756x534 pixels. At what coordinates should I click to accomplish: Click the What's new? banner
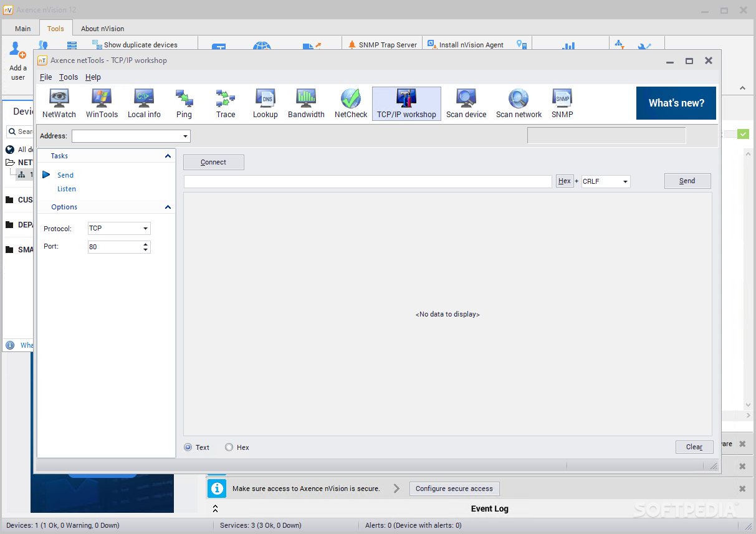click(676, 103)
